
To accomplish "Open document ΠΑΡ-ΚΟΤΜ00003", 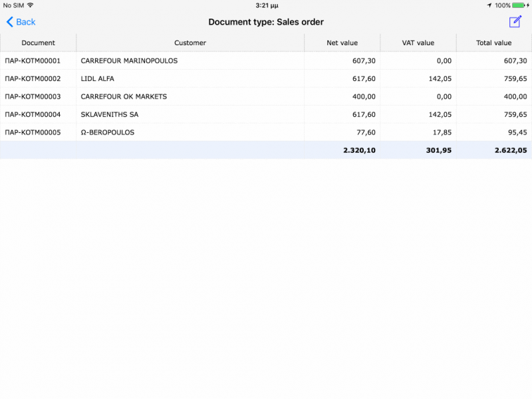I will (33, 96).
